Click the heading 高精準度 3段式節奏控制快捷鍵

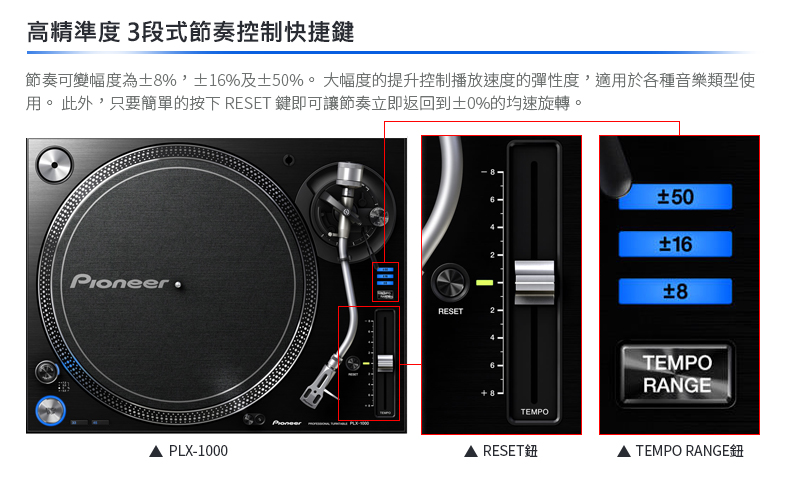[190, 32]
